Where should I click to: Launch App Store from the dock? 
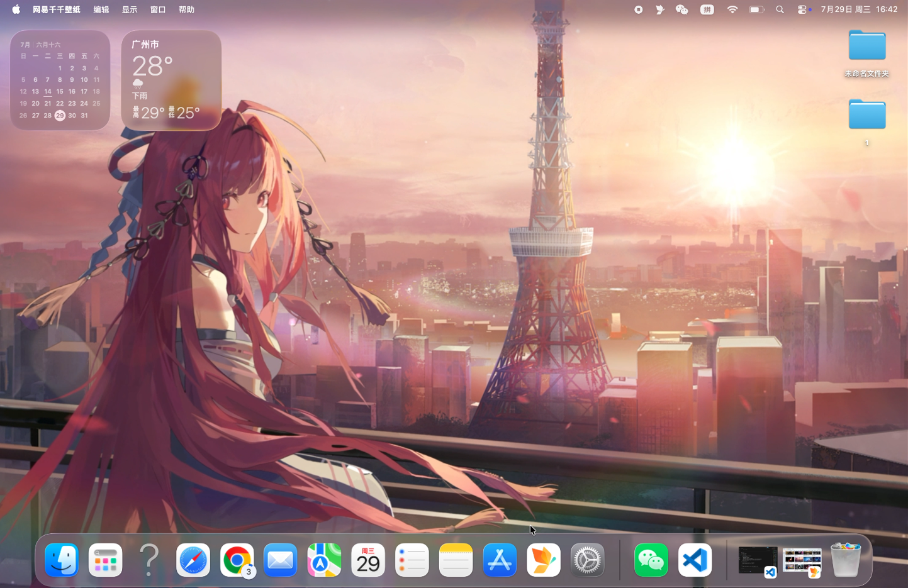click(500, 560)
